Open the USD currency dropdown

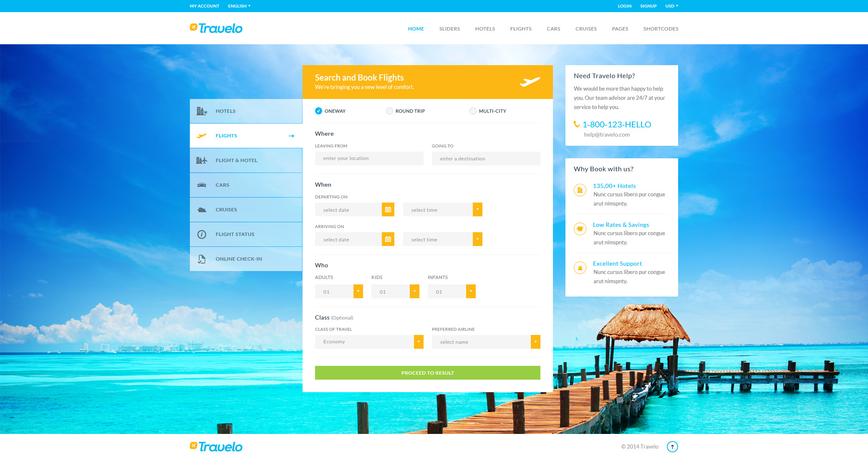(x=671, y=6)
